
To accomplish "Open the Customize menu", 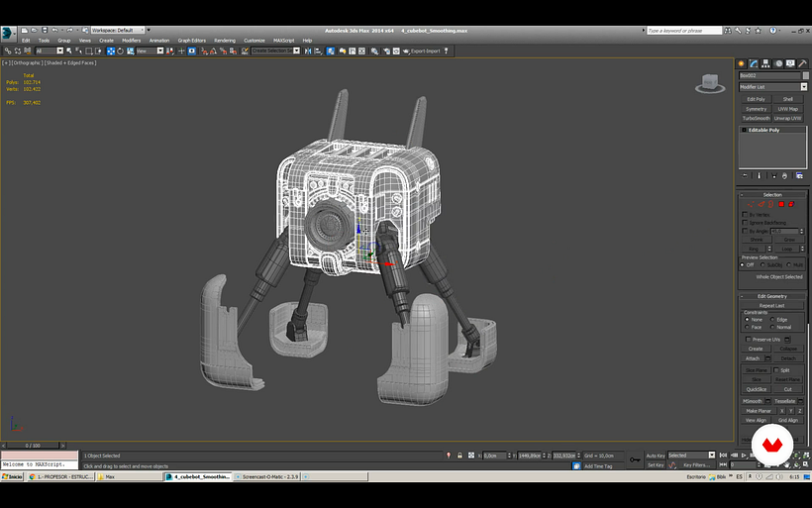I will click(x=254, y=41).
